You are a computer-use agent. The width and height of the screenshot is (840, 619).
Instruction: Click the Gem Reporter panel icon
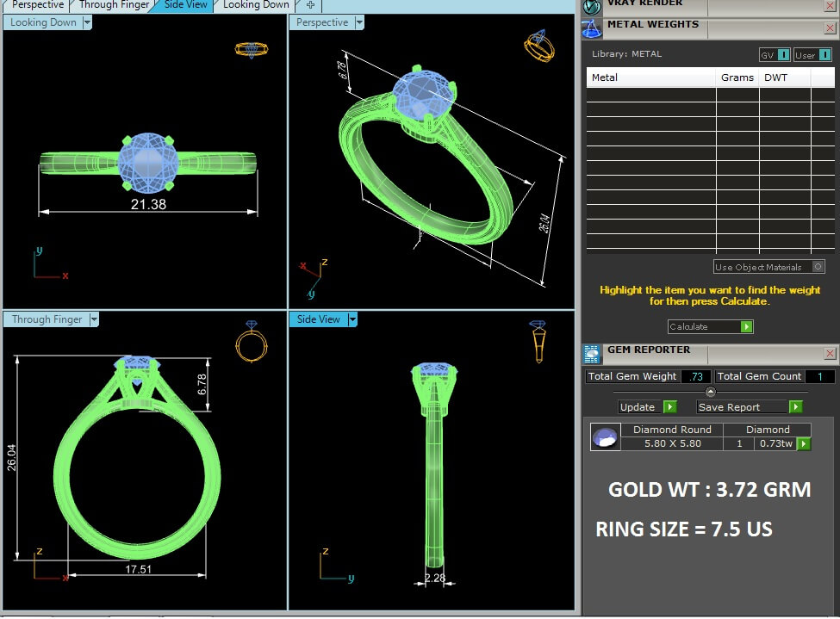[x=592, y=354]
